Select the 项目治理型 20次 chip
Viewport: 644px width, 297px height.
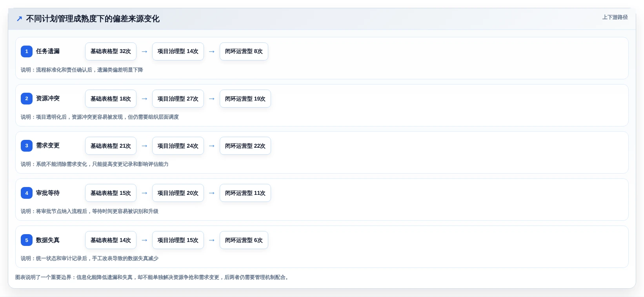point(178,193)
